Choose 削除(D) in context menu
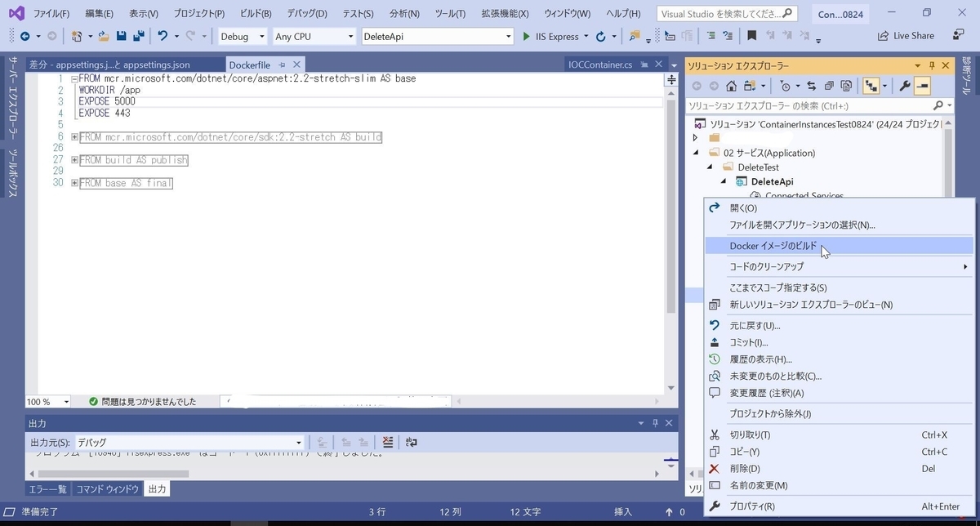 840,468
